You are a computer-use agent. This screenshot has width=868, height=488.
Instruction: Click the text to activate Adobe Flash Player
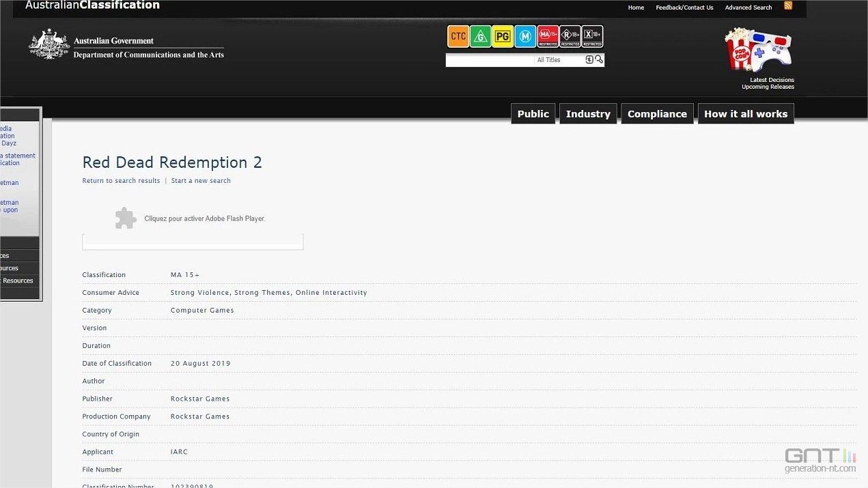[x=205, y=218]
